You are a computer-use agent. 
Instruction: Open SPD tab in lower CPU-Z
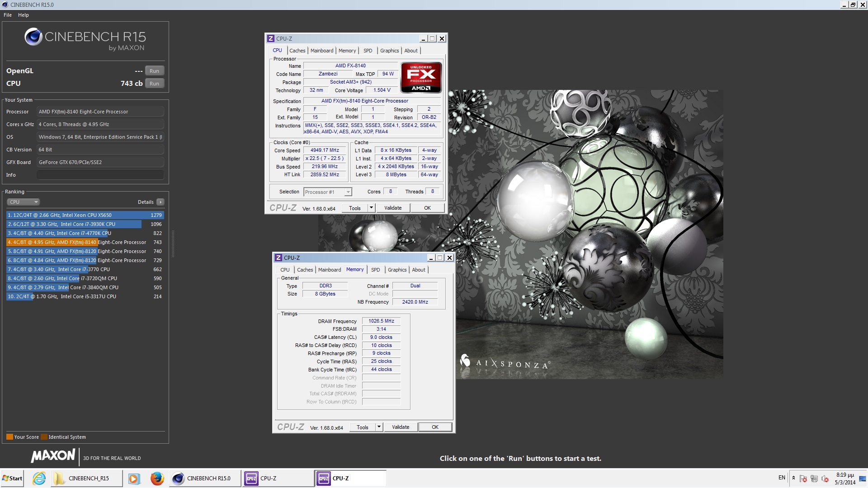tap(376, 270)
